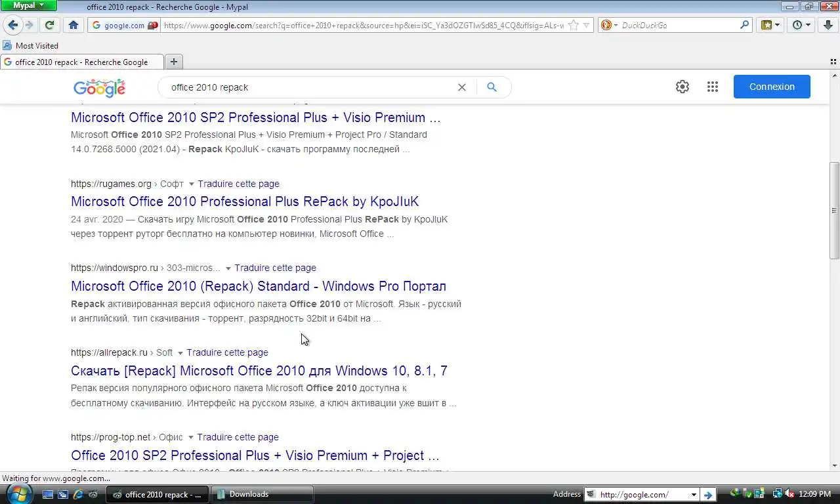The image size is (840, 504).
Task: Open the bookmarks menu button
Action: [x=770, y=25]
